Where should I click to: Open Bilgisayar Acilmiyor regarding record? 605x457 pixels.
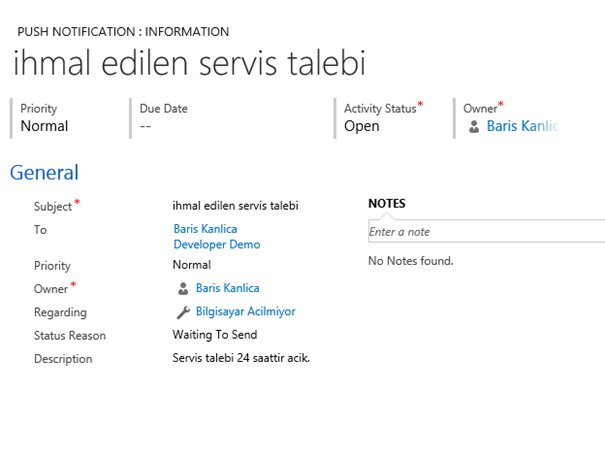[245, 311]
